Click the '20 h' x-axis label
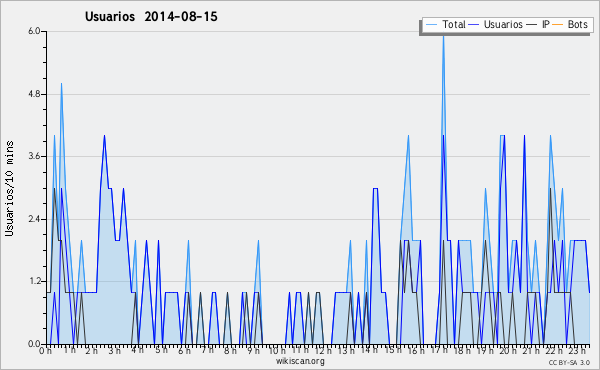 [x=508, y=350]
